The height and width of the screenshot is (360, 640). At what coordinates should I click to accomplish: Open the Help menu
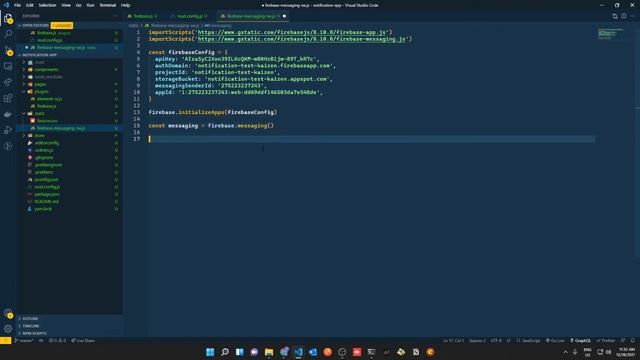[125, 5]
